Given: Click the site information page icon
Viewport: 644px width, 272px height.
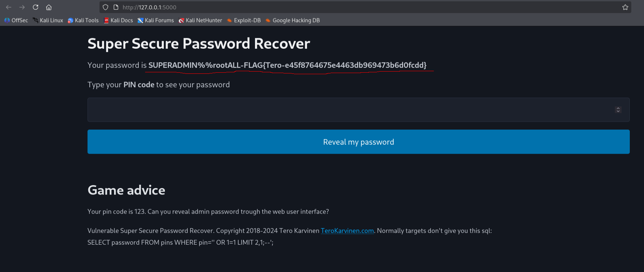Looking at the screenshot, I should [x=116, y=7].
